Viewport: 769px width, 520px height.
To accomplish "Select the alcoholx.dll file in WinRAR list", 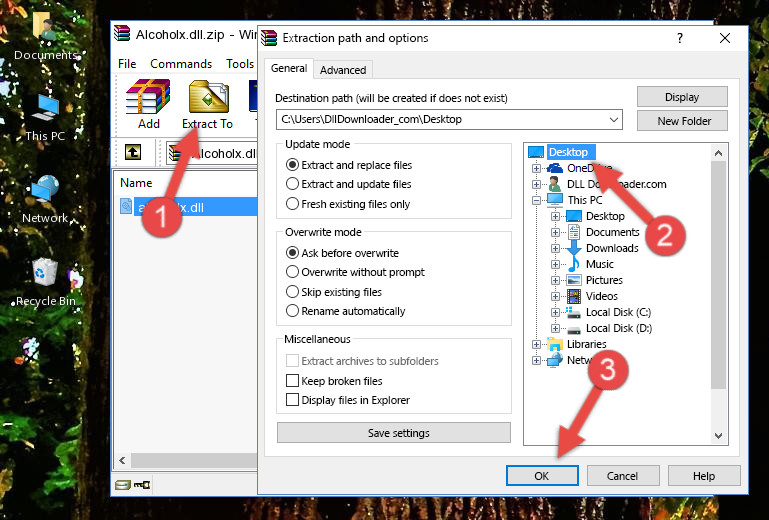I will [x=189, y=207].
